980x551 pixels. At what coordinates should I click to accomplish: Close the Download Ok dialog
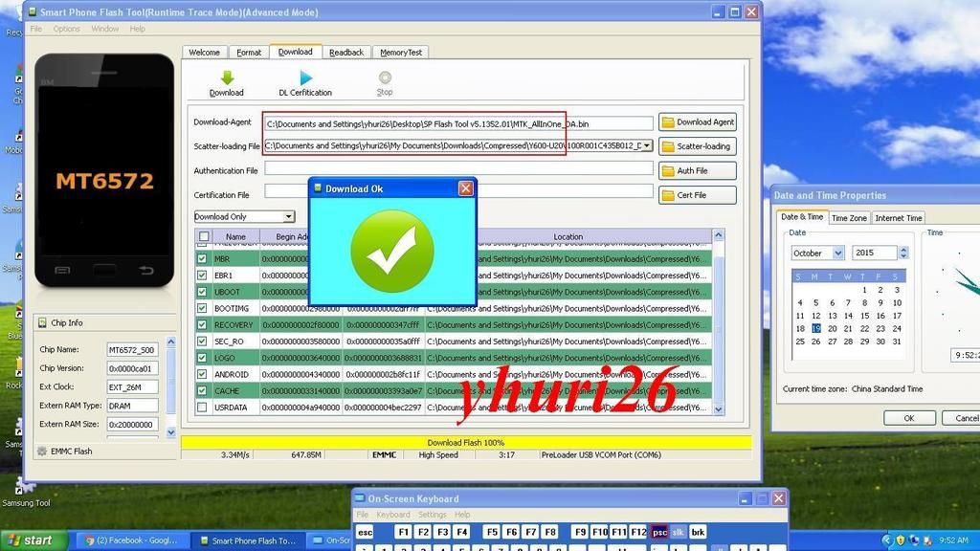[466, 188]
